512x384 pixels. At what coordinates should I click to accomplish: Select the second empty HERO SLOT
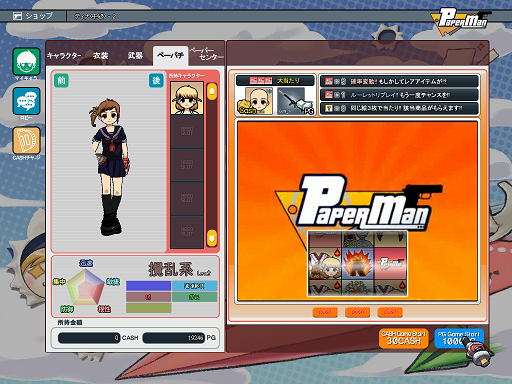coord(187,165)
